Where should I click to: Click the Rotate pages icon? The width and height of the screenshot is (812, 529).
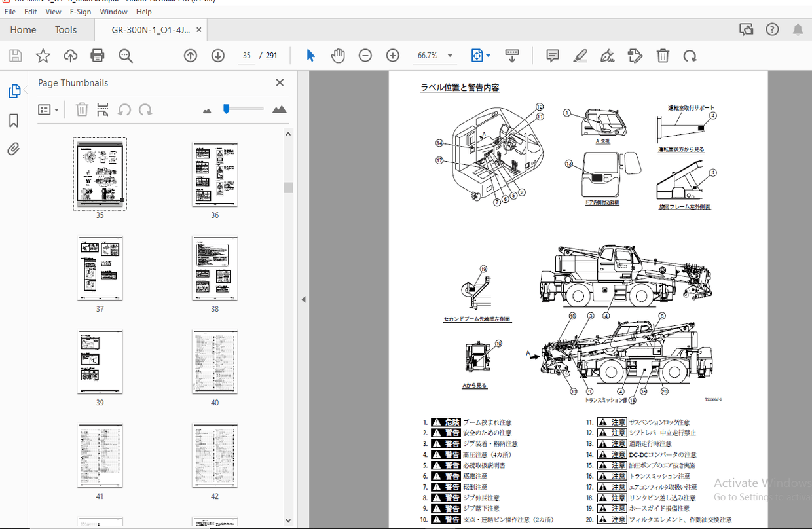(690, 56)
